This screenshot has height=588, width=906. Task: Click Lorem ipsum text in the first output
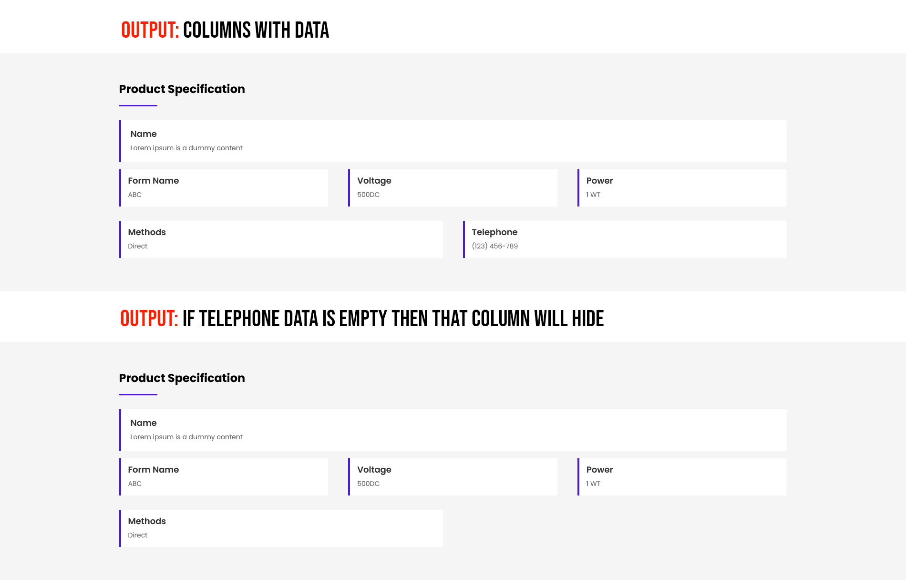point(186,148)
